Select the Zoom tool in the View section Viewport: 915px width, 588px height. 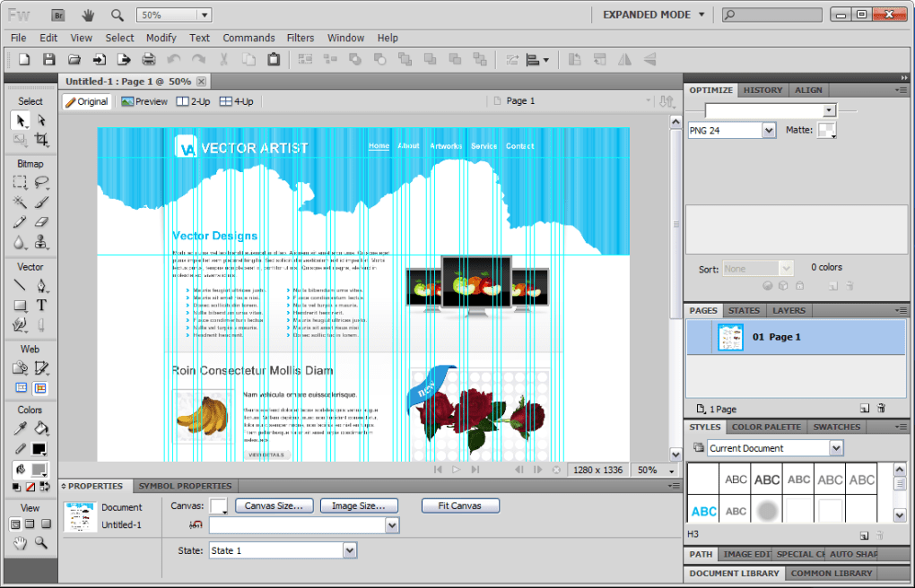tap(39, 540)
